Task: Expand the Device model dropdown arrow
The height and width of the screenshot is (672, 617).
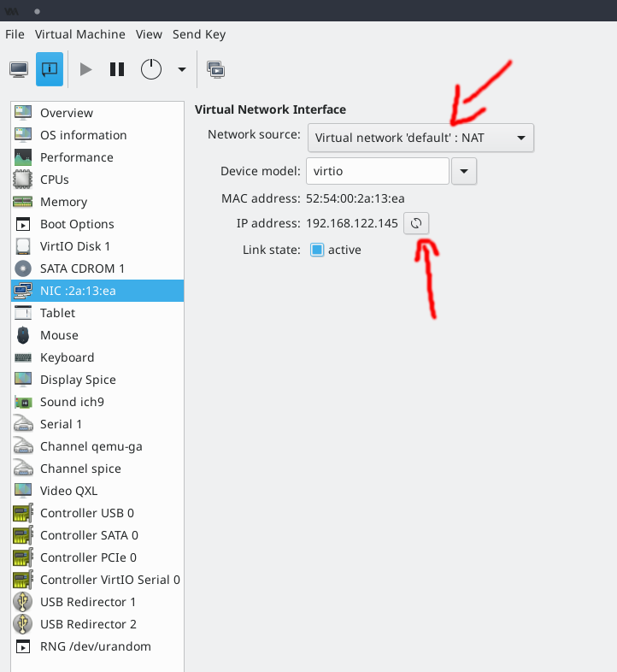Action: point(463,171)
